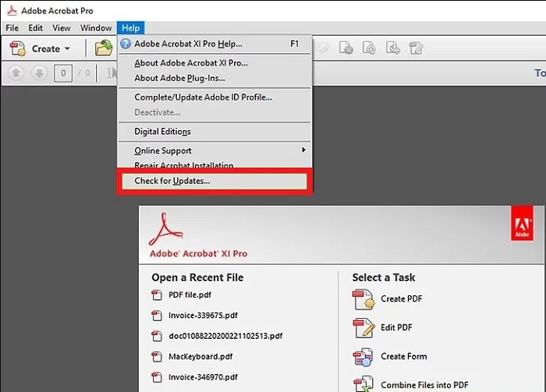Click the Create Form task icon
The image size is (546, 392).
pos(363,357)
